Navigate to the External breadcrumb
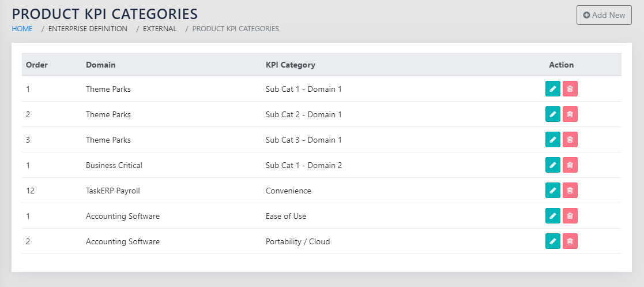 pos(160,28)
